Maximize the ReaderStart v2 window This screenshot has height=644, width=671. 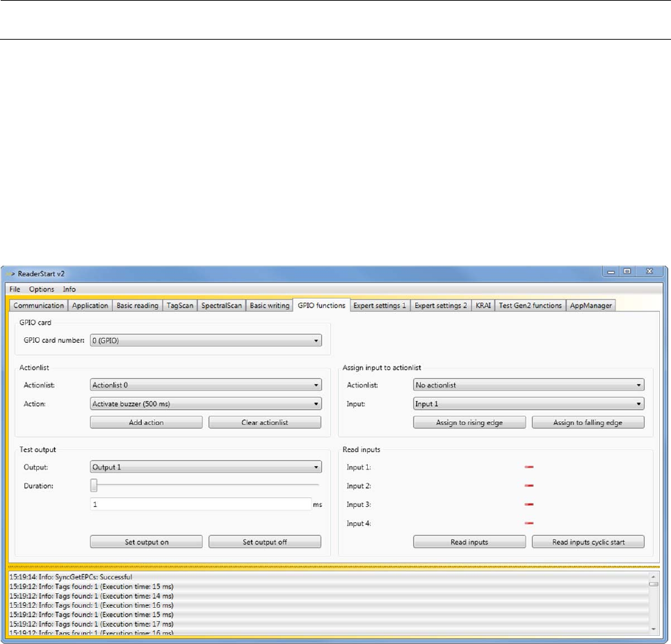click(x=627, y=272)
